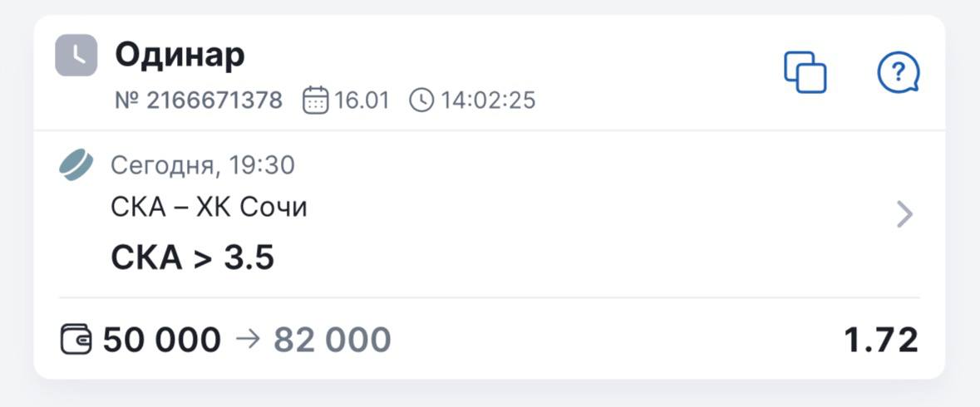Click the hockey puck sport icon
Image resolution: width=980 pixels, height=407 pixels.
(76, 165)
